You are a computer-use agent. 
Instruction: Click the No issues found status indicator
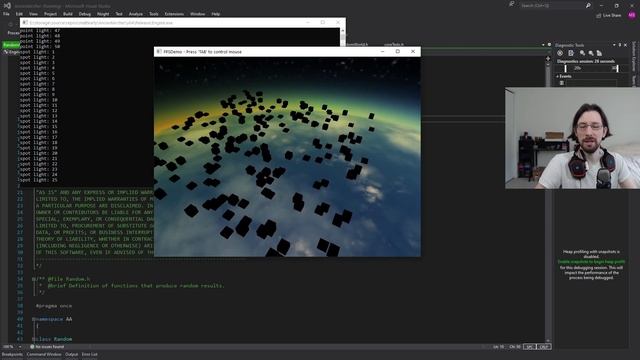(47, 347)
